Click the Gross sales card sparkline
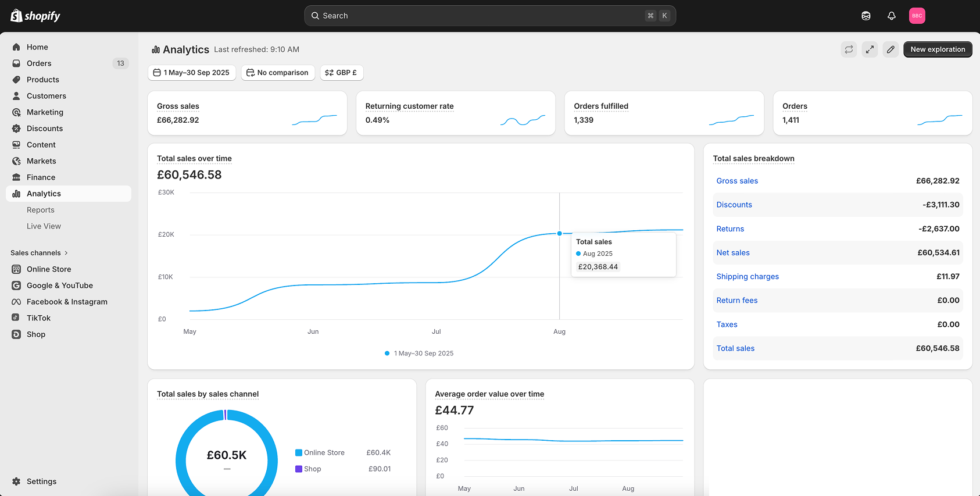The width and height of the screenshot is (980, 496). tap(314, 120)
